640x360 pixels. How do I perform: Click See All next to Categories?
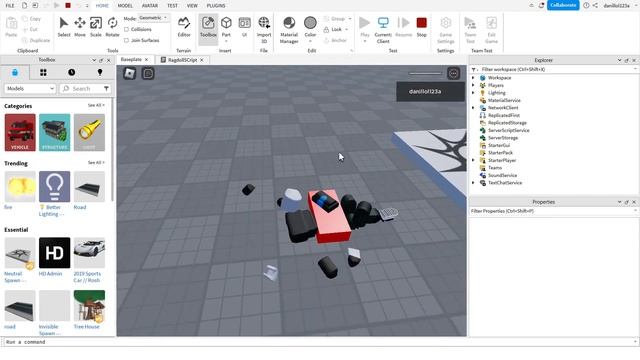click(x=96, y=105)
